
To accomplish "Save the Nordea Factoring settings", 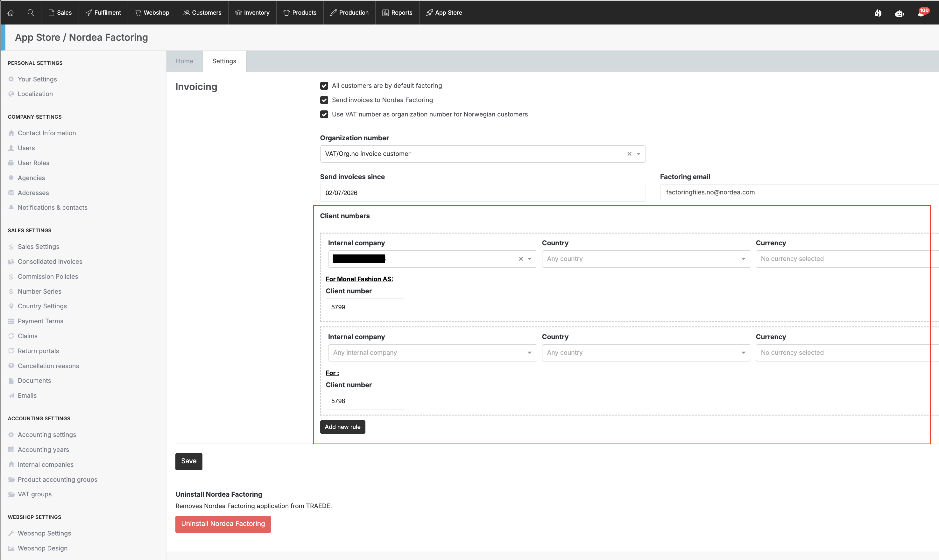I will [189, 461].
